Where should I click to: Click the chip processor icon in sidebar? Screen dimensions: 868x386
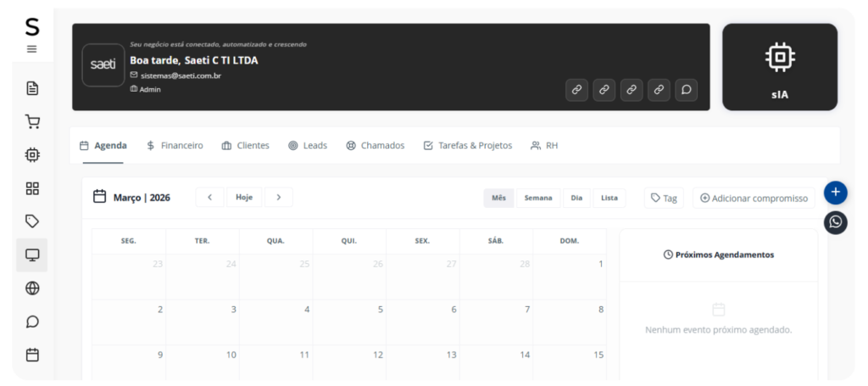coord(32,154)
